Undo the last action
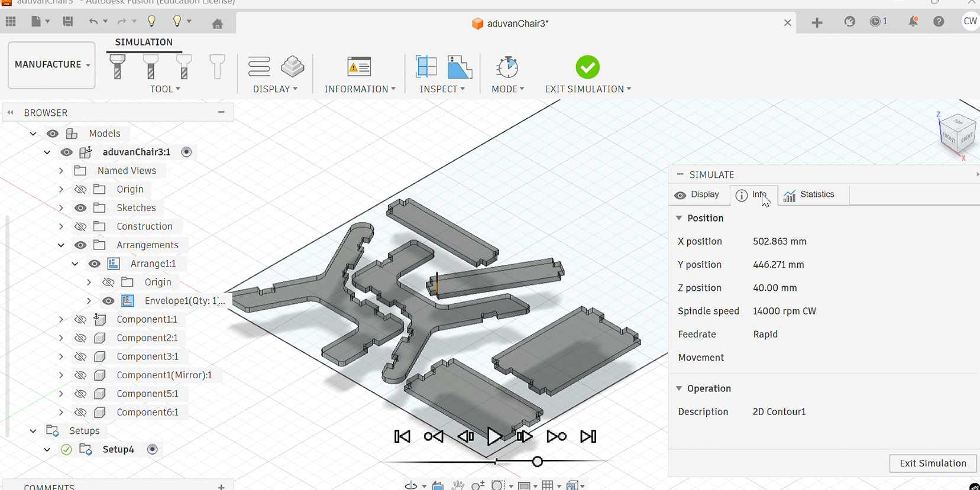The height and width of the screenshot is (490, 980). (93, 22)
